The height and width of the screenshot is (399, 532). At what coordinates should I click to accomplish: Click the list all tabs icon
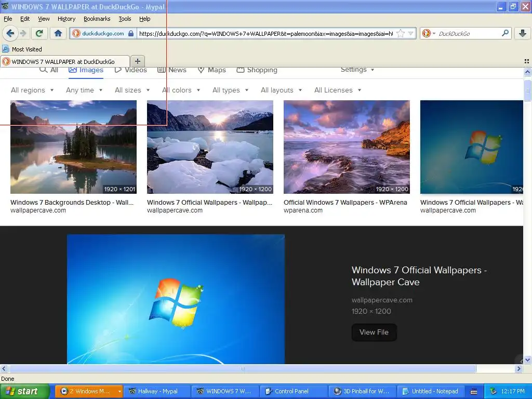tap(527, 61)
